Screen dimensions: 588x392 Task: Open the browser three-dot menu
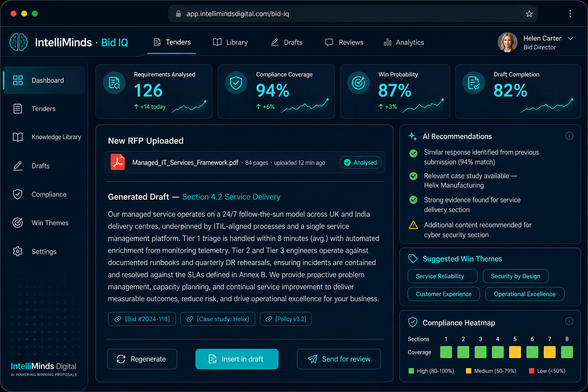570,14
